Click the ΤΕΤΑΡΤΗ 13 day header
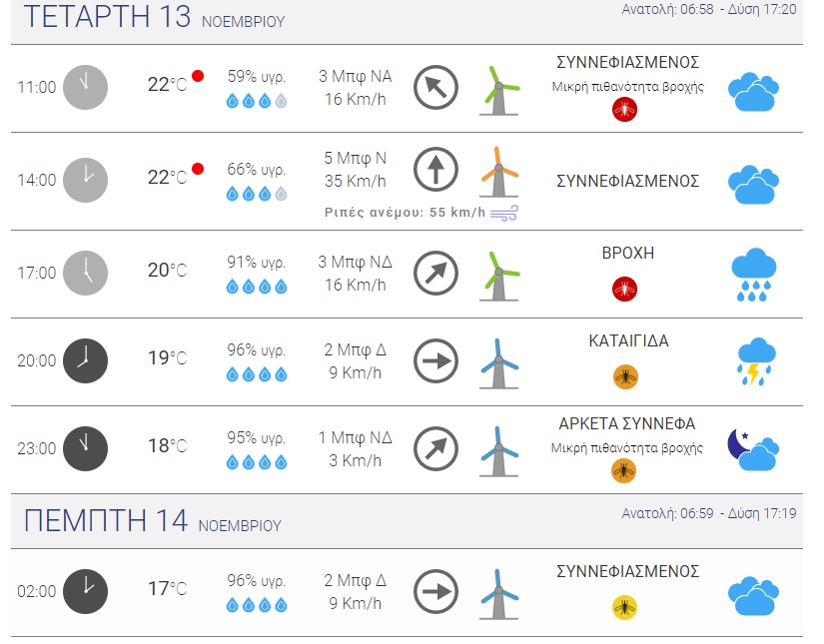The height and width of the screenshot is (644, 824). point(107,17)
